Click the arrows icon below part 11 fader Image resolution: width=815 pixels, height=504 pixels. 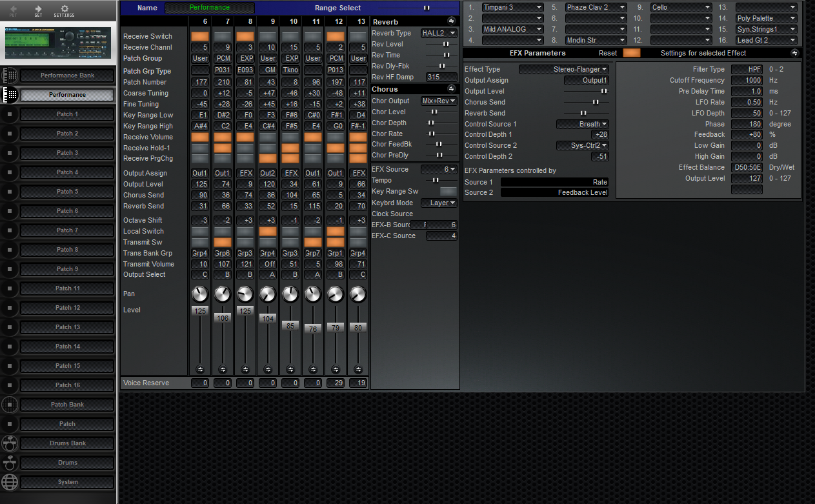[x=313, y=369]
